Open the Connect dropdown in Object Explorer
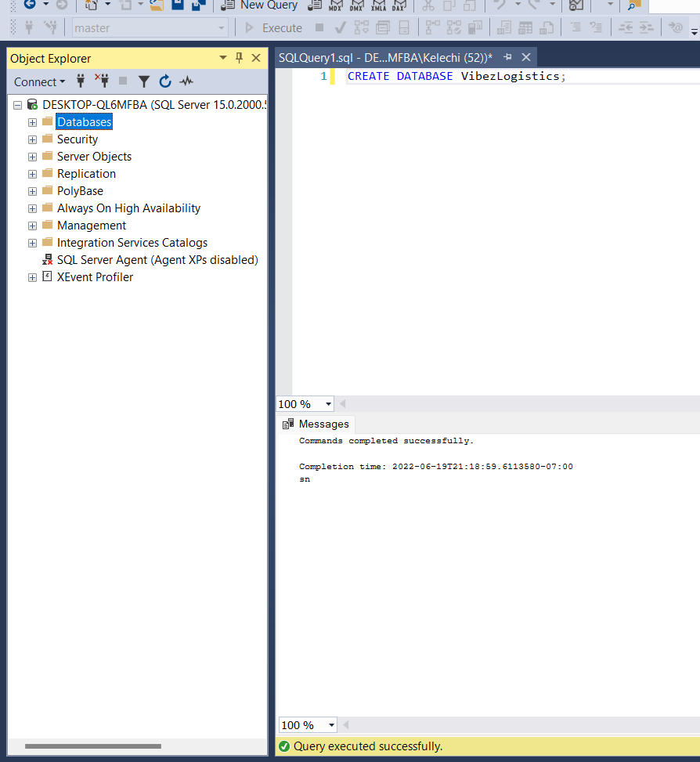Image resolution: width=700 pixels, height=762 pixels. (39, 81)
